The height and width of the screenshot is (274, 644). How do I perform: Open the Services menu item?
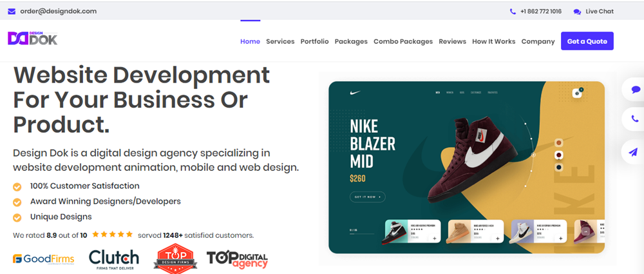click(x=280, y=41)
